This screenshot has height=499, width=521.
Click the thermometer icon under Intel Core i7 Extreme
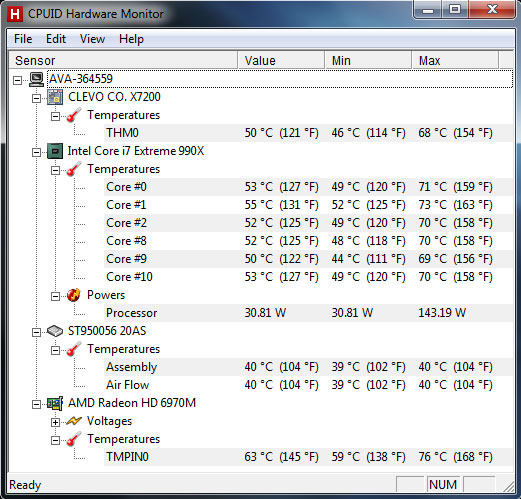[x=74, y=169]
